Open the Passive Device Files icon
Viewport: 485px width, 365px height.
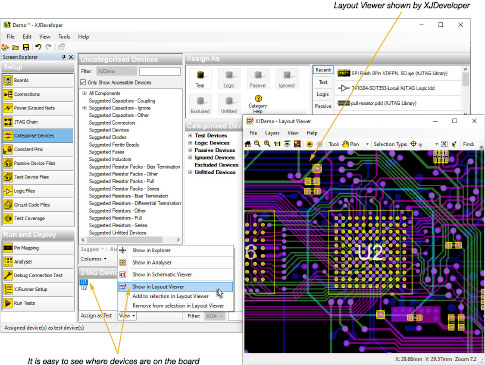pyautogui.click(x=8, y=163)
